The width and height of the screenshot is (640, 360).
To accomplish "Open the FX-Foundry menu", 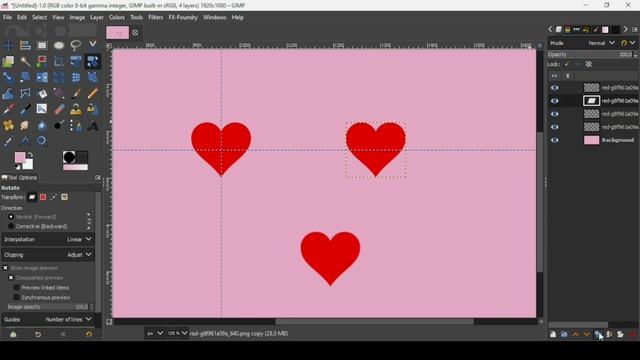I will [x=183, y=18].
